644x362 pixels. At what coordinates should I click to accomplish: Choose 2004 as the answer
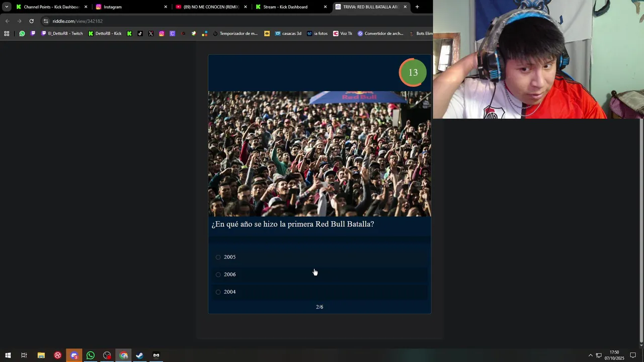tap(320, 292)
